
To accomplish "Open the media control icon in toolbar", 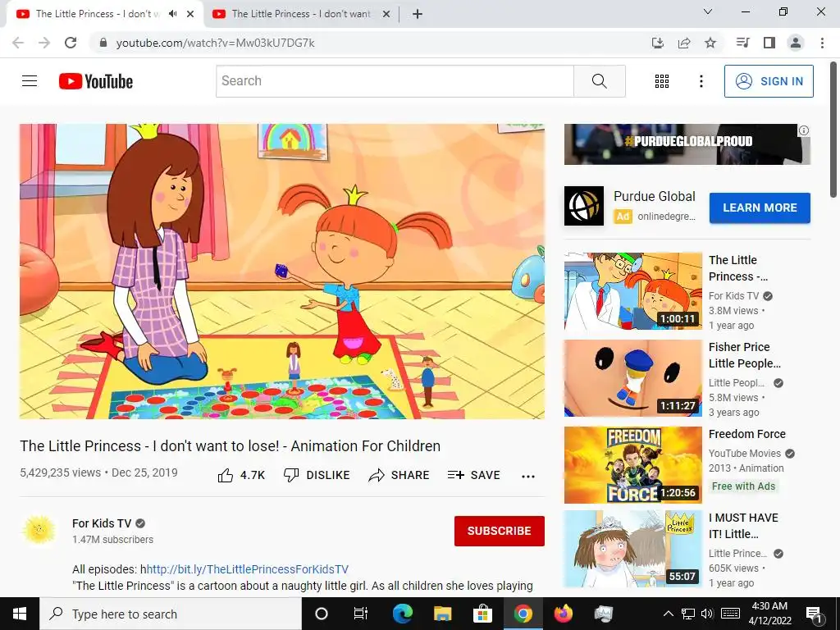I will 742,43.
